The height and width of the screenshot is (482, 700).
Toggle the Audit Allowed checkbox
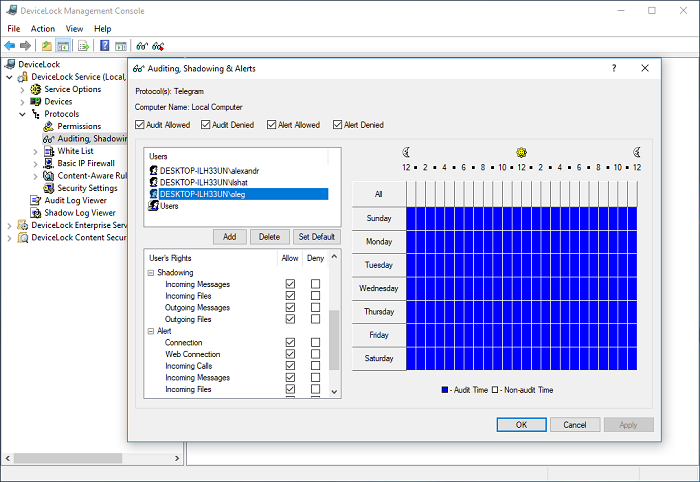coord(140,125)
